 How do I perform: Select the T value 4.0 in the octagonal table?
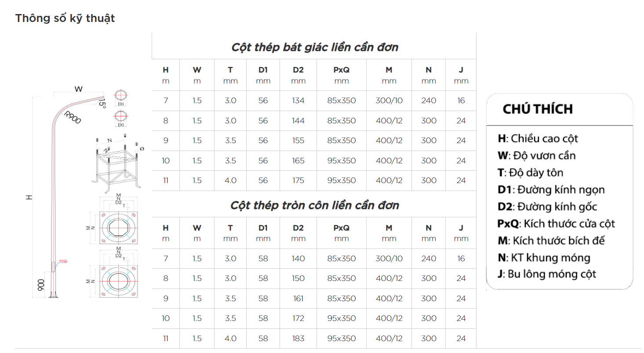(x=230, y=180)
